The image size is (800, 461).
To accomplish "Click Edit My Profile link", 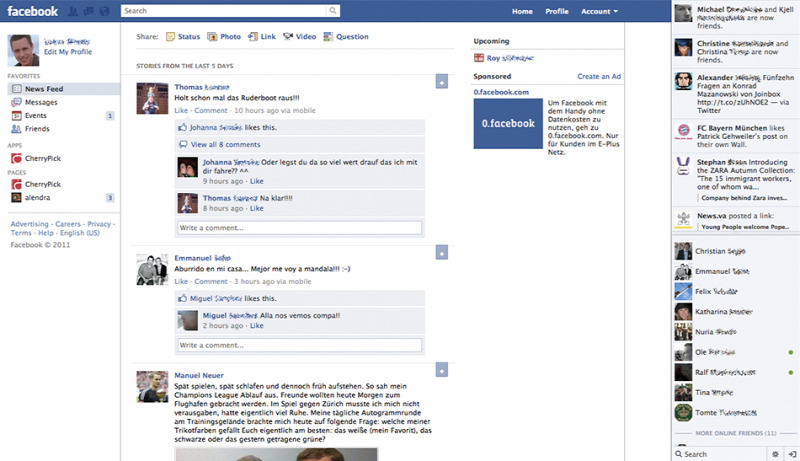I will (x=68, y=52).
